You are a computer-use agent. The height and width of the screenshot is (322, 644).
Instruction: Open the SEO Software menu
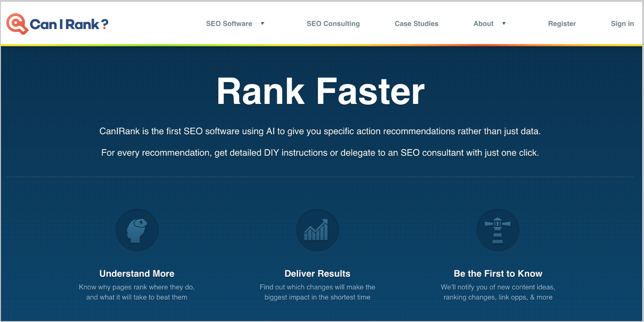229,24
